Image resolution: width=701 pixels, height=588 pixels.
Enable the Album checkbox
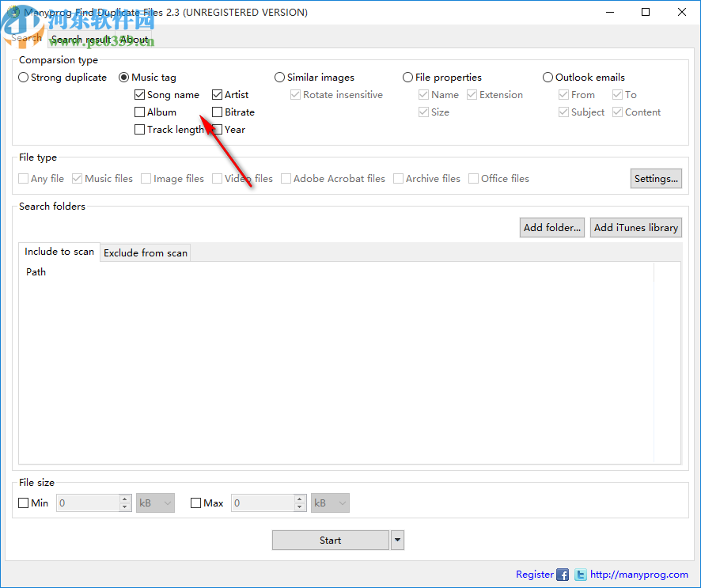pyautogui.click(x=138, y=112)
